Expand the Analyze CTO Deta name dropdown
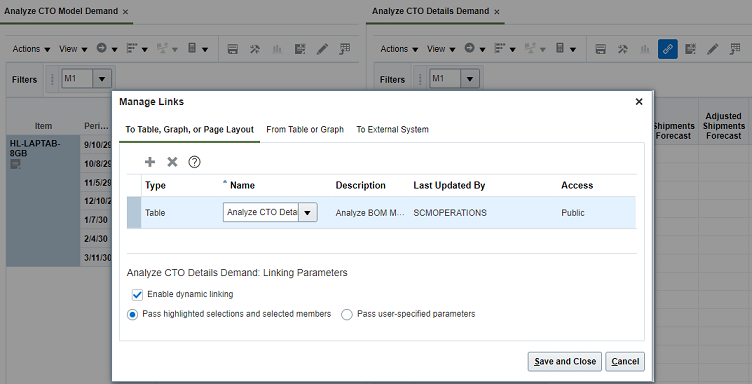Screen dimensions: 752x384 307,212
